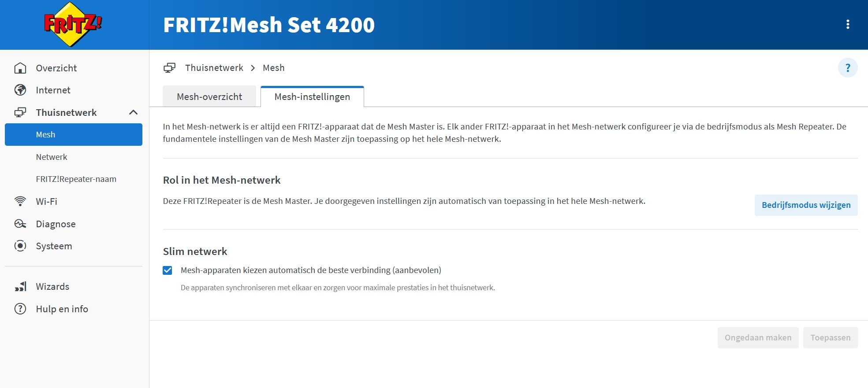Switch to the Mesh-overzicht tab
Viewport: 868px width, 388px height.
(209, 97)
